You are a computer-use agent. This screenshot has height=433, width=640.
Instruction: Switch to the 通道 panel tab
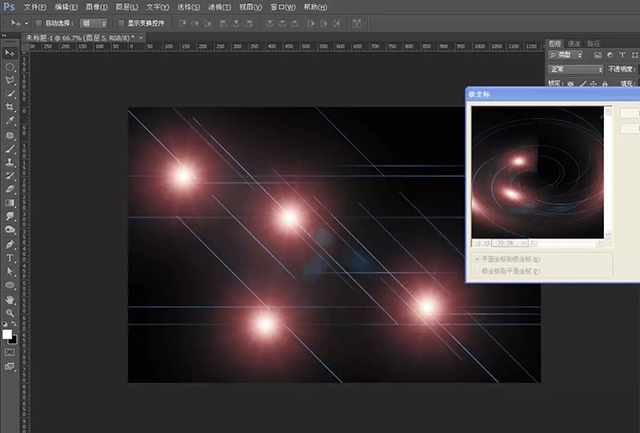click(x=574, y=43)
